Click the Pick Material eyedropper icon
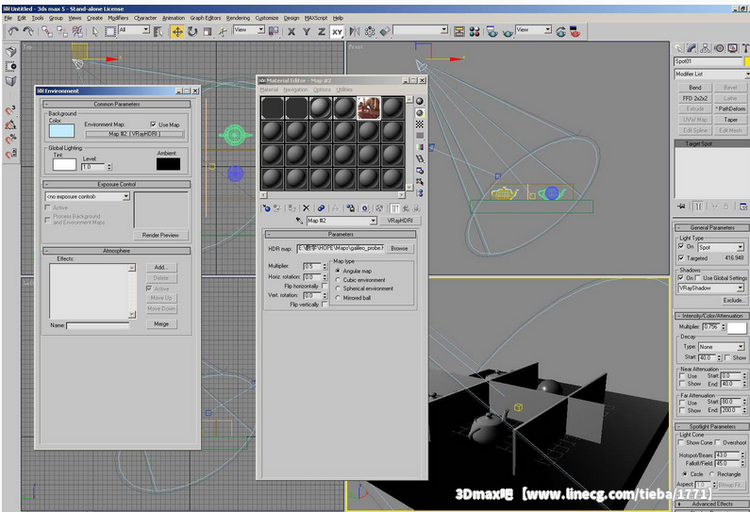Viewport: 750px width, 512px height. [x=299, y=221]
